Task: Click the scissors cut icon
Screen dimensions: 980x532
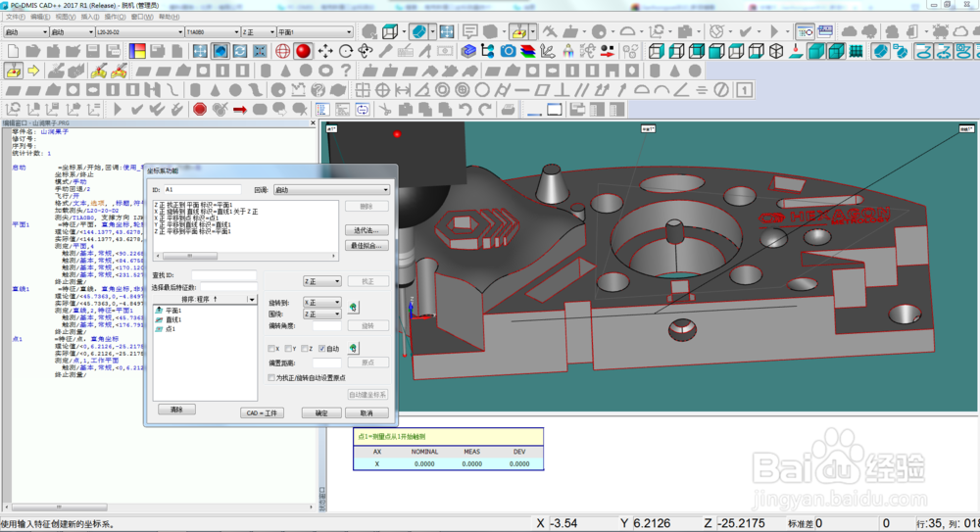Action: tap(385, 110)
